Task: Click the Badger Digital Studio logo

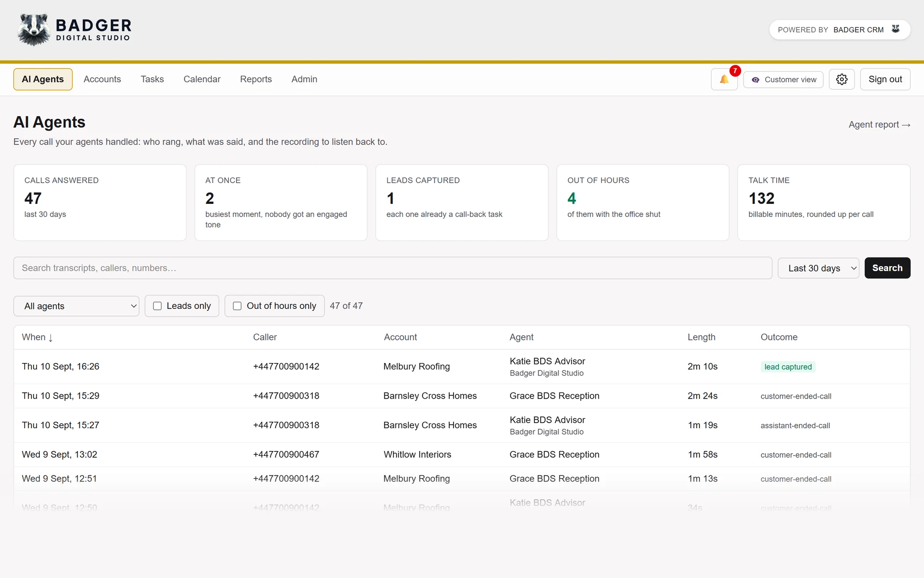Action: pyautogui.click(x=74, y=30)
